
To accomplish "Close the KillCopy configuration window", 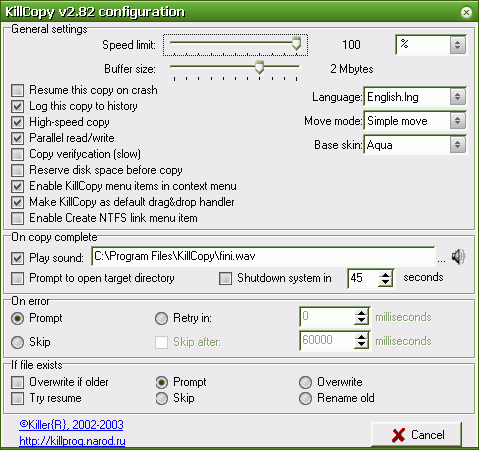I will coord(466,12).
